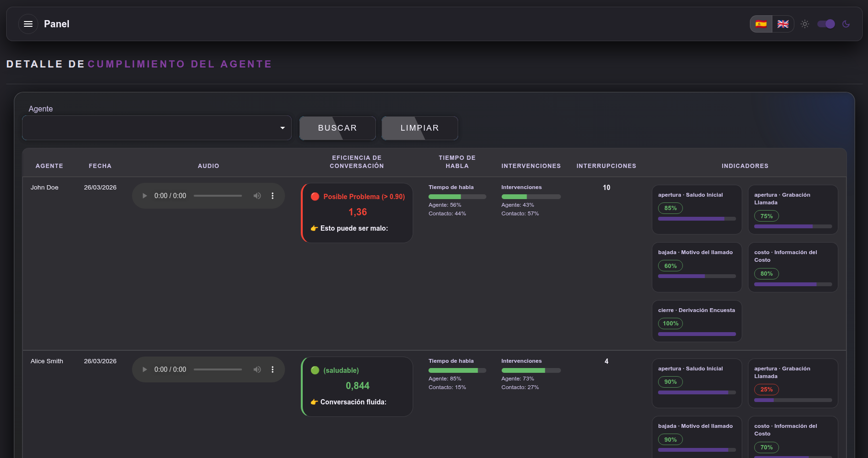
Task: Click John Doe's Grabación Llamada 75% badge
Action: [x=767, y=216]
